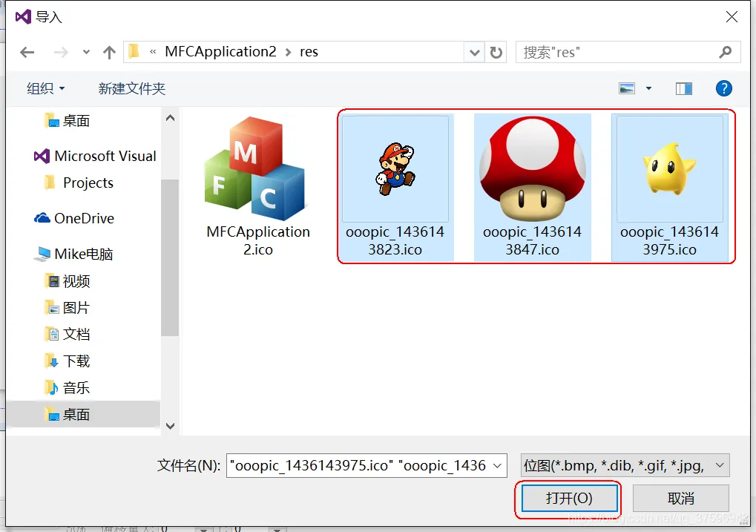Select the mushroom icon ooopic_1436143847.ico
The width and height of the screenshot is (756, 532).
pyautogui.click(x=532, y=168)
